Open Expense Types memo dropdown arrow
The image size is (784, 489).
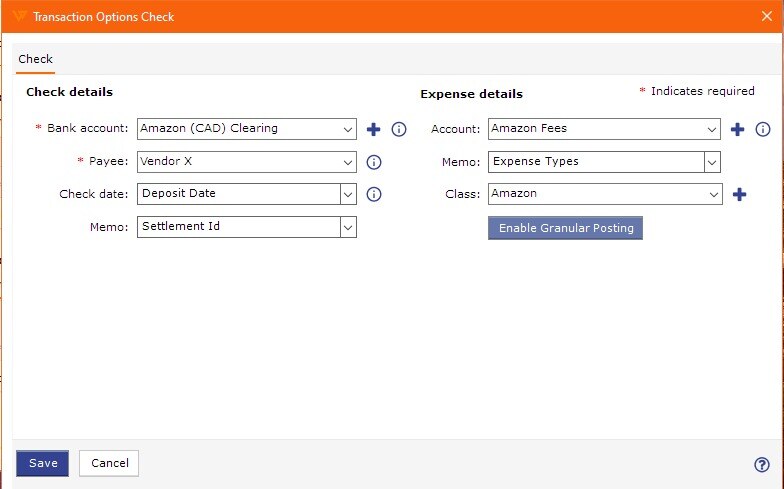point(712,162)
